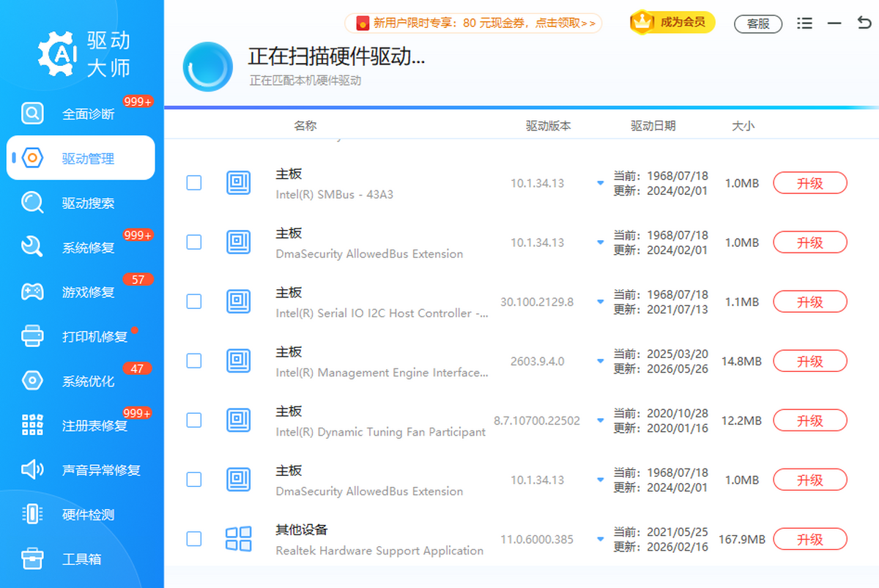879x588 pixels.
Task: Click the 其他设备 row title
Action: pos(302,529)
